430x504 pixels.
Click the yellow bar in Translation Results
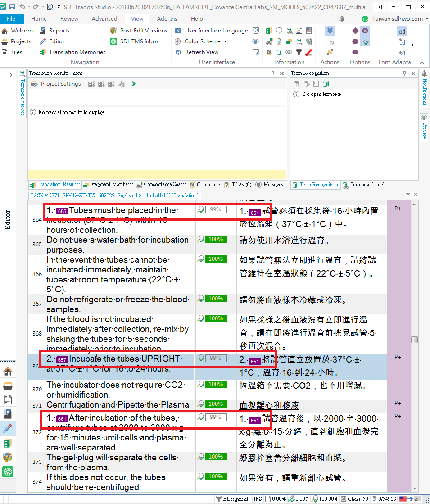157,175
